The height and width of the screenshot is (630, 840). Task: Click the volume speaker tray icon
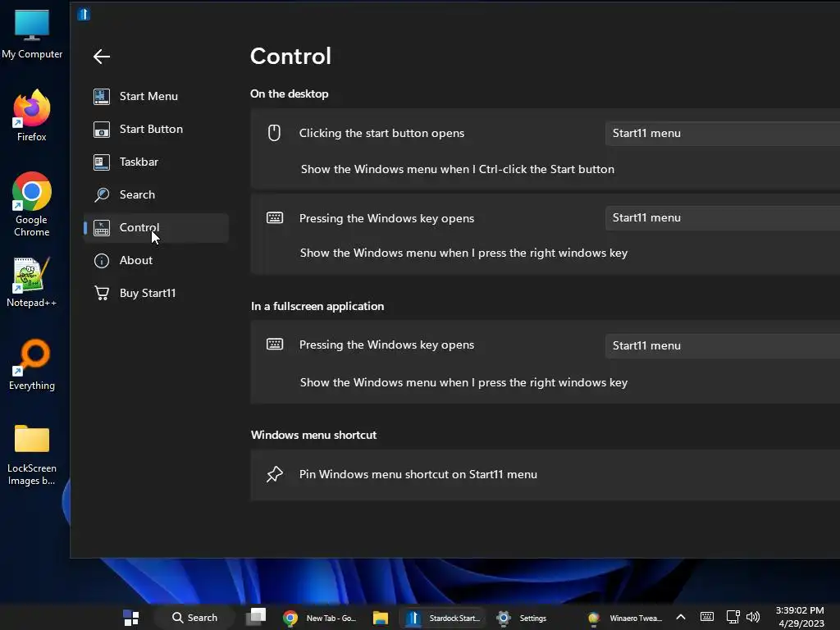coord(753,617)
